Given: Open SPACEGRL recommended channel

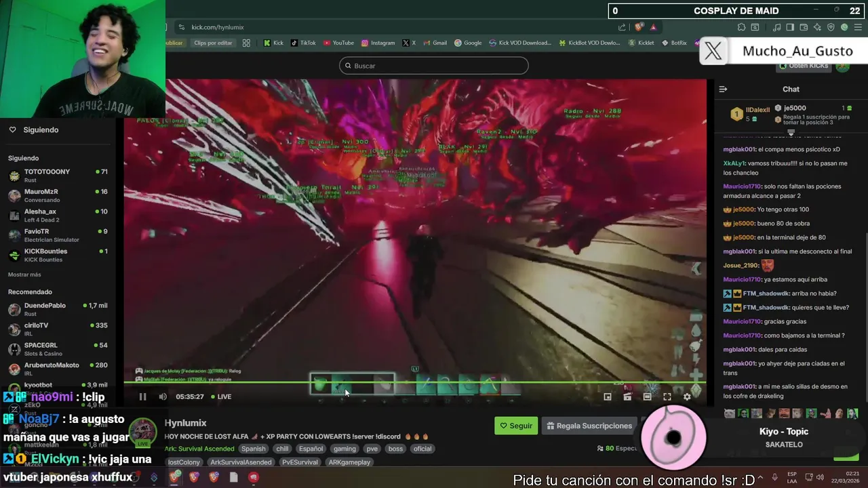Looking at the screenshot, I should (x=58, y=349).
